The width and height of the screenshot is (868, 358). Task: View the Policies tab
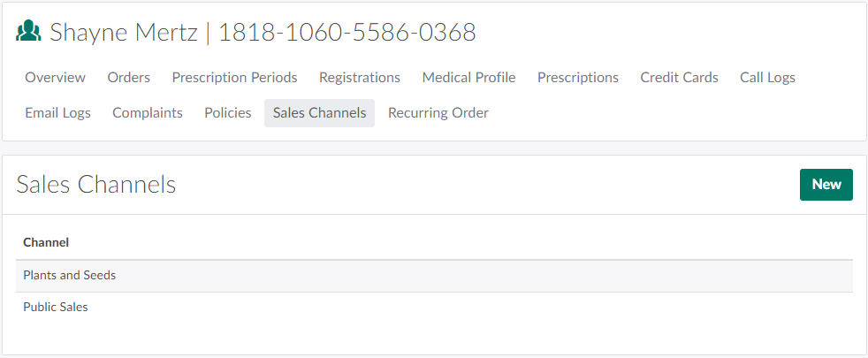228,113
